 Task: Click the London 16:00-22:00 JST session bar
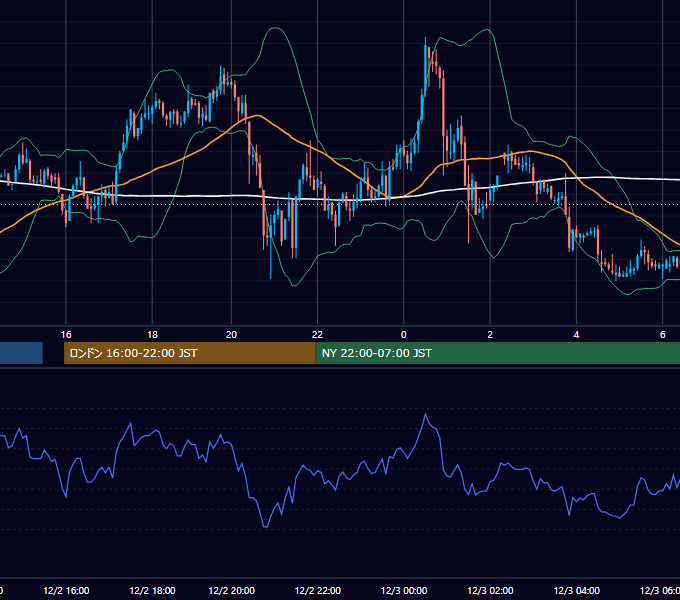[190, 353]
